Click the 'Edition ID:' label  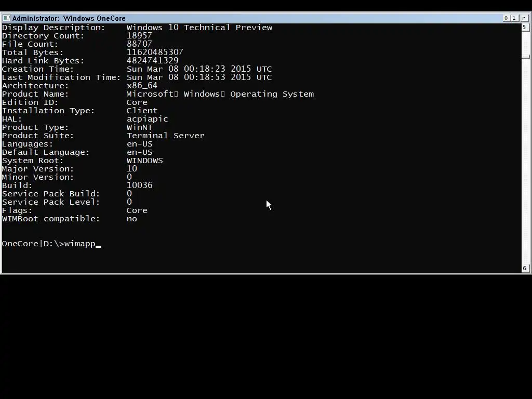click(30, 102)
